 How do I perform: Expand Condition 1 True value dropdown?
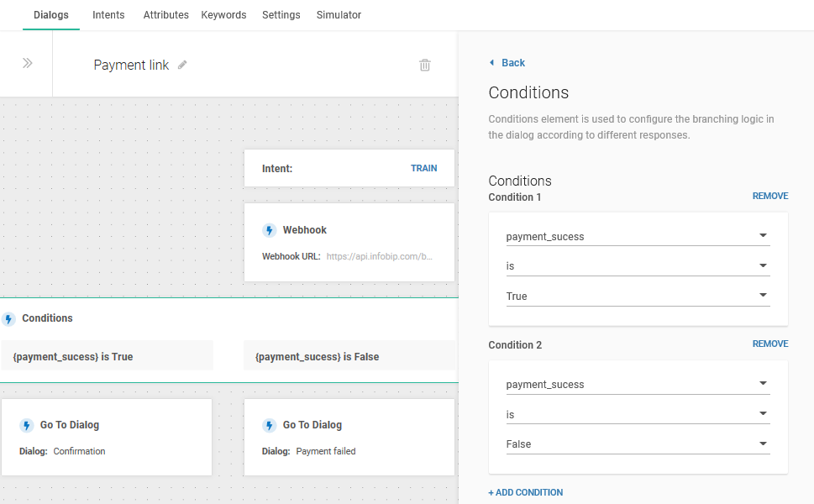pyautogui.click(x=763, y=296)
